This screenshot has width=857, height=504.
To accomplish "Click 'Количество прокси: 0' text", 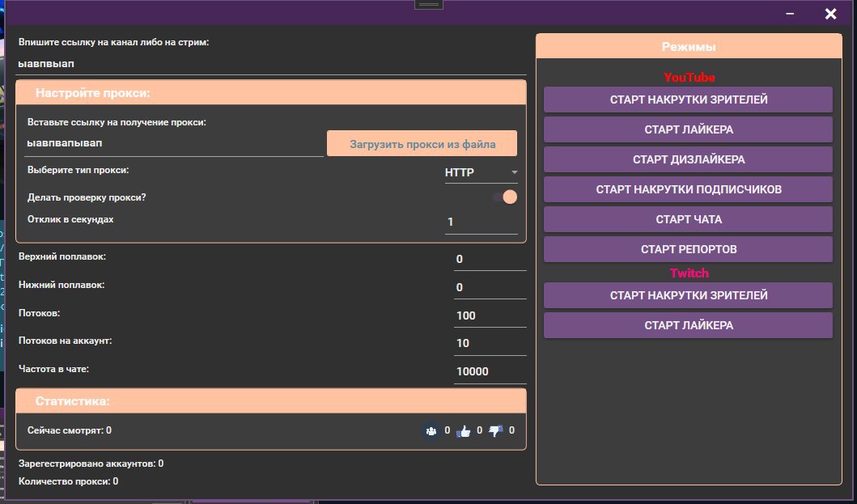I will 68,481.
